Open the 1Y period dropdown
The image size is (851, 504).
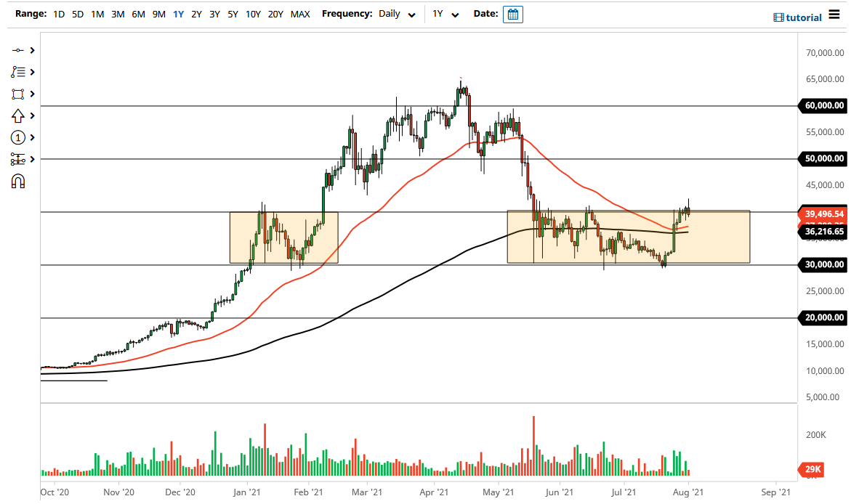[445, 14]
